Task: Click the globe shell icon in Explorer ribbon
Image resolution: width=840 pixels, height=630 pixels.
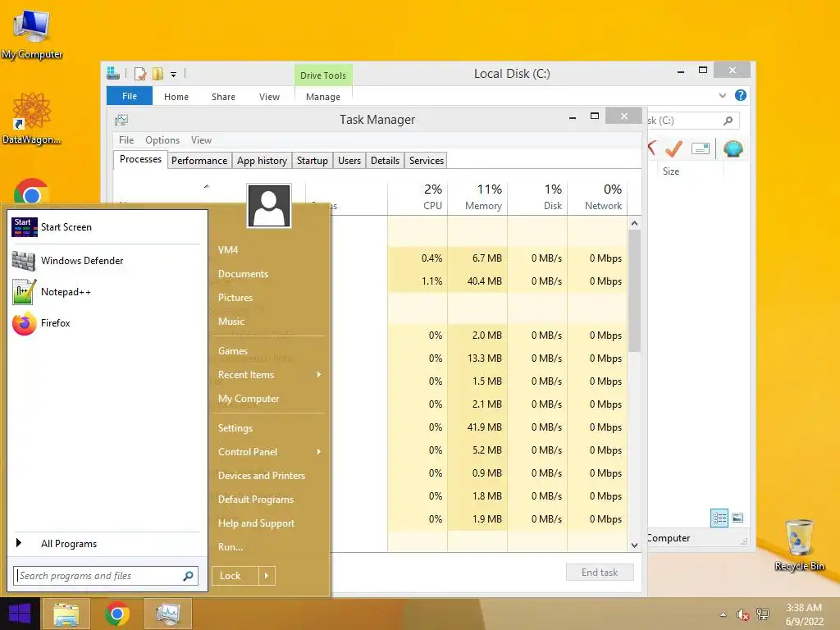Action: 733,148
